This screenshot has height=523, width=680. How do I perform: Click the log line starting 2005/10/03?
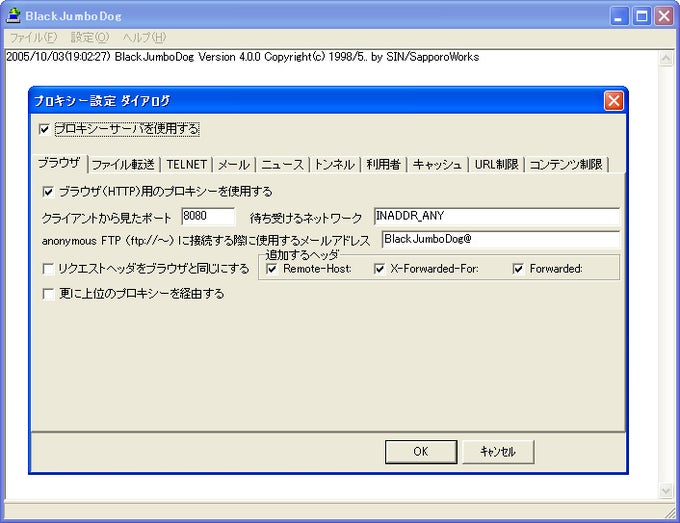[x=242, y=57]
